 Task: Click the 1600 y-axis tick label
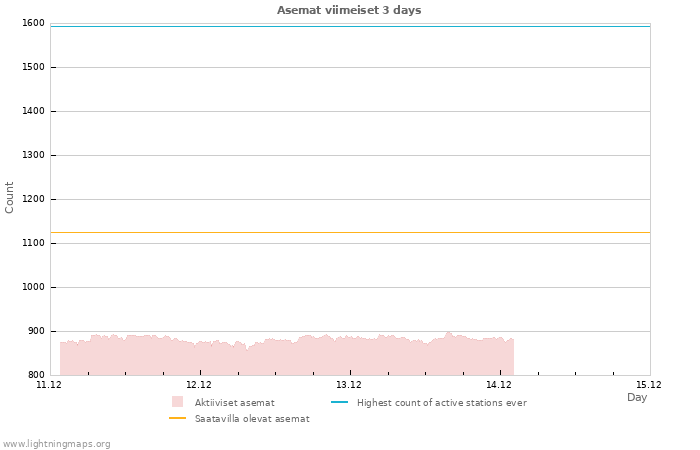pyautogui.click(x=32, y=23)
